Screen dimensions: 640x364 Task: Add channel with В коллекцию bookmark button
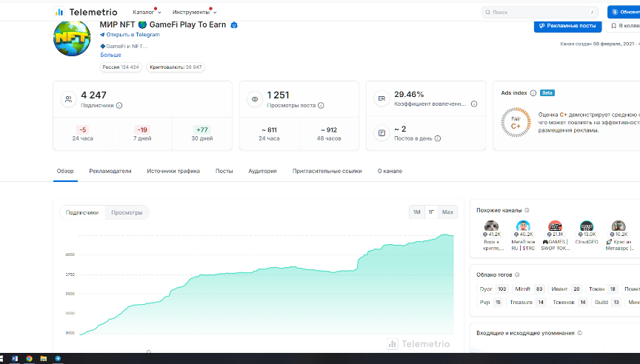(x=624, y=26)
